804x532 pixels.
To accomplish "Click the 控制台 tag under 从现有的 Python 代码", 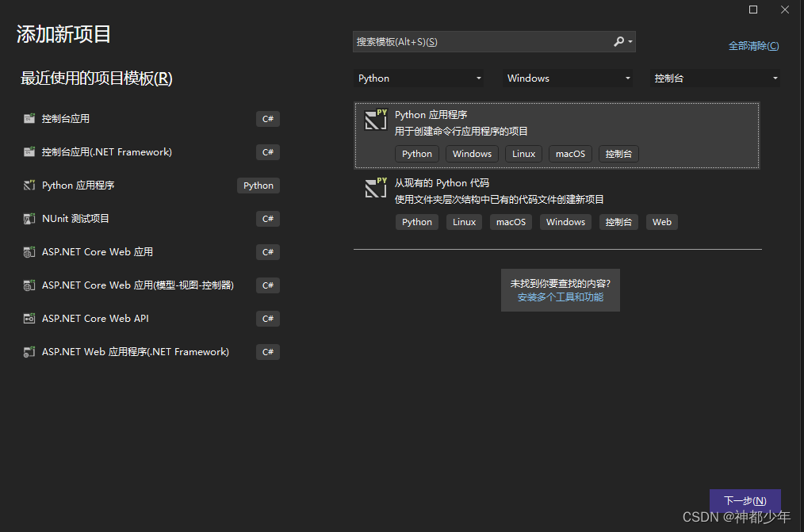I will point(618,222).
